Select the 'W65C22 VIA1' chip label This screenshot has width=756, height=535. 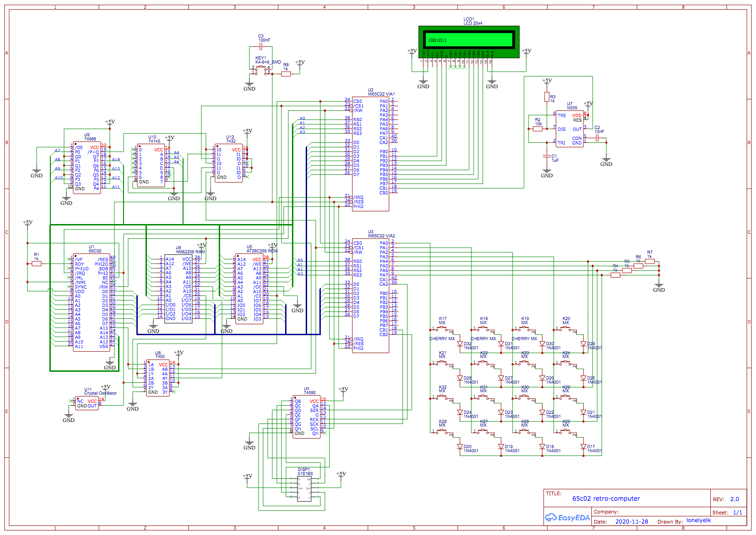point(381,94)
